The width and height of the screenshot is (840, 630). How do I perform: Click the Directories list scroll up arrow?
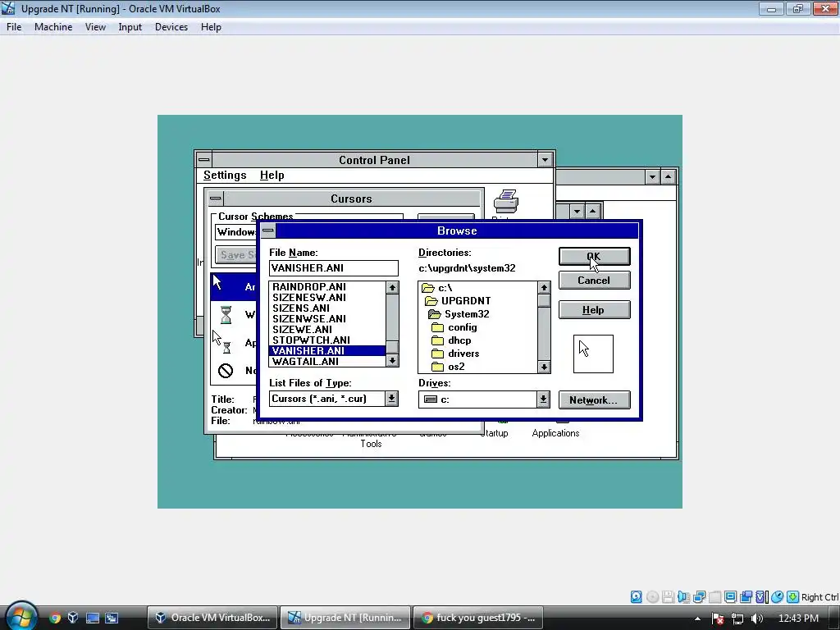tap(544, 288)
